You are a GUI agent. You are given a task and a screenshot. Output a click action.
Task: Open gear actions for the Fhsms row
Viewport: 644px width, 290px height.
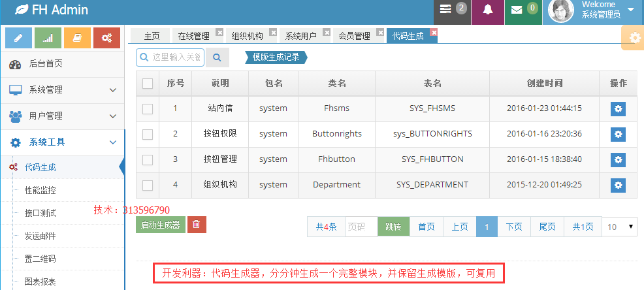point(618,108)
